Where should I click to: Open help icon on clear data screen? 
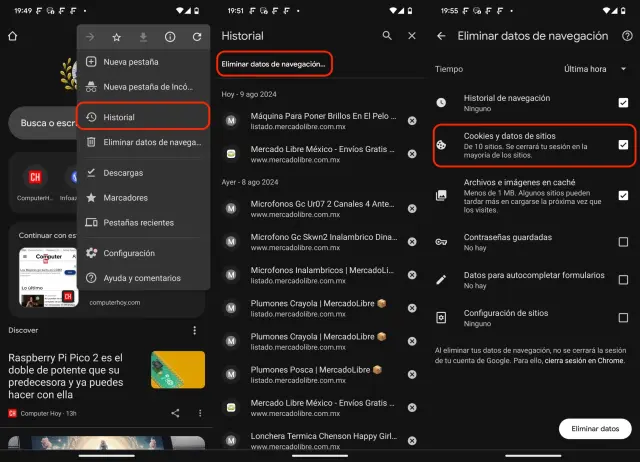[627, 36]
